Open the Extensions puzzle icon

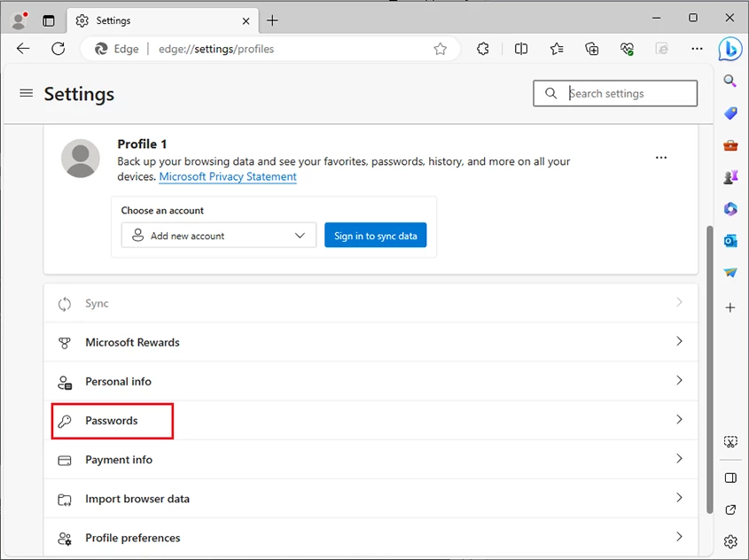coord(483,49)
